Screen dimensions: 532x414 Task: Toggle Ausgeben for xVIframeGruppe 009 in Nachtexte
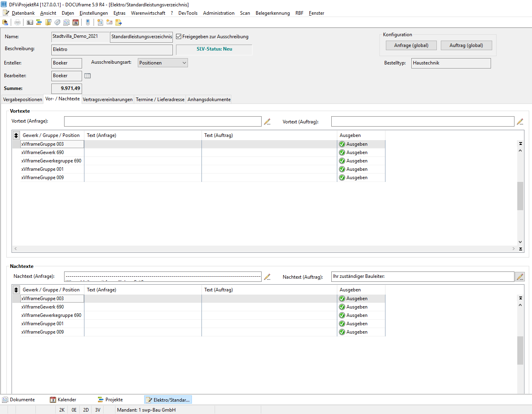pos(342,332)
